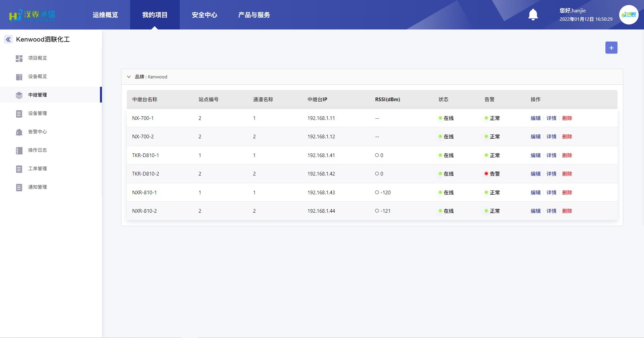This screenshot has height=338, width=644.
Task: Click the 中继台名称 column header
Action: tap(145, 99)
